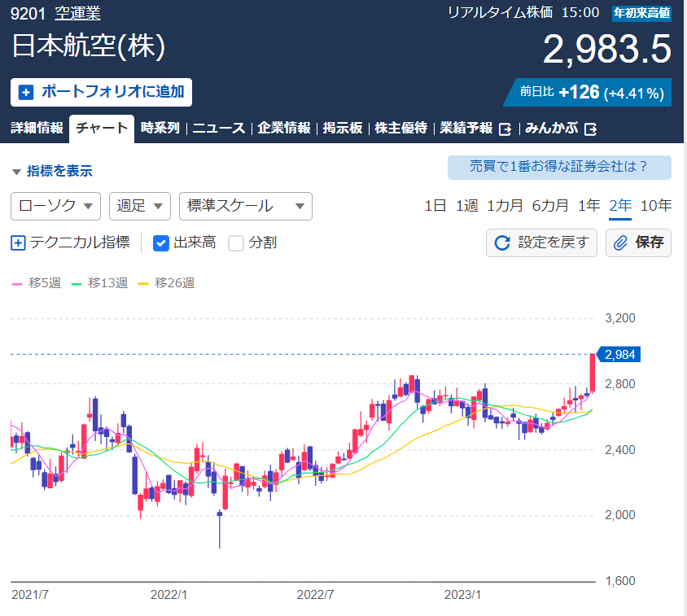Click the 2,400 price axis label

(620, 450)
